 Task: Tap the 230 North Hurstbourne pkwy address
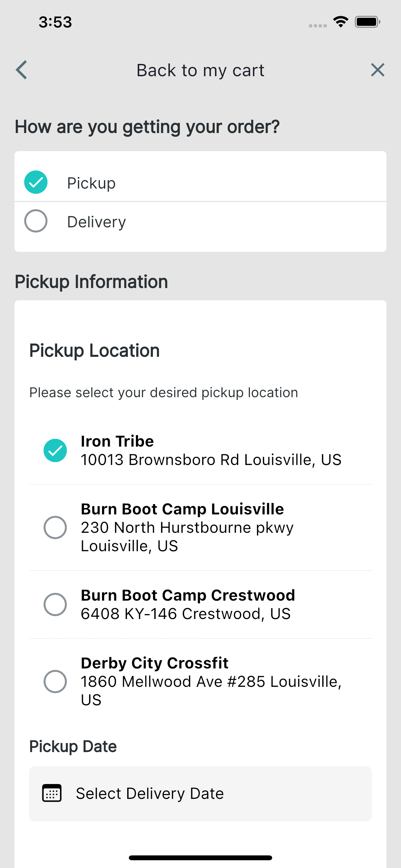click(187, 536)
